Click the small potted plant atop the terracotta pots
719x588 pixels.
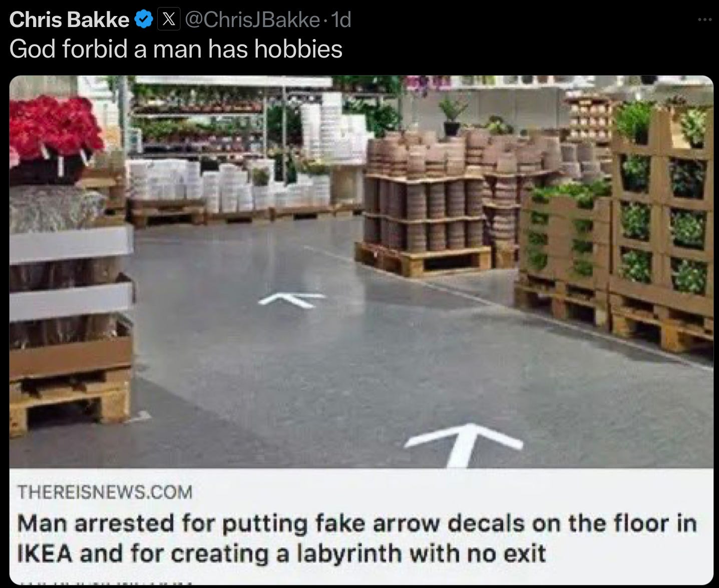pyautogui.click(x=452, y=115)
